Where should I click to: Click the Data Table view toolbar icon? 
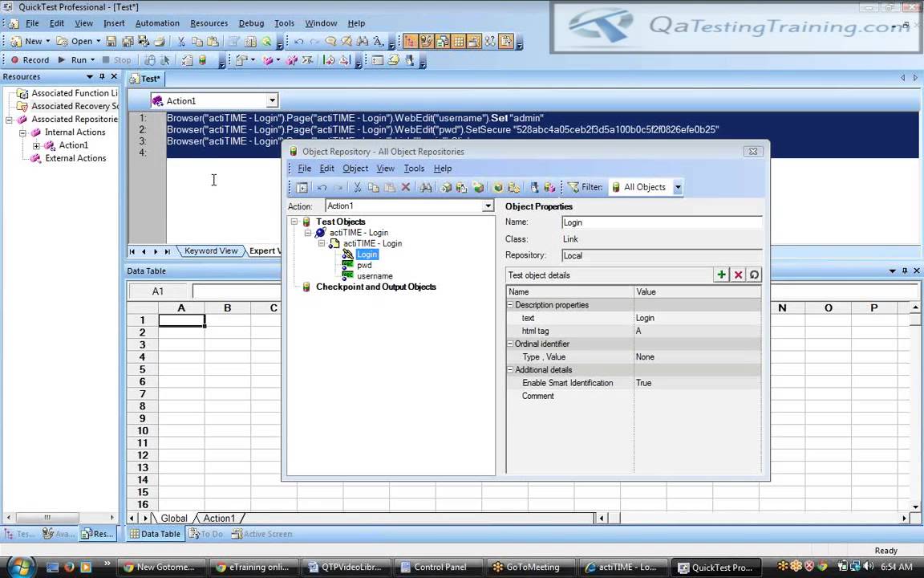(459, 41)
